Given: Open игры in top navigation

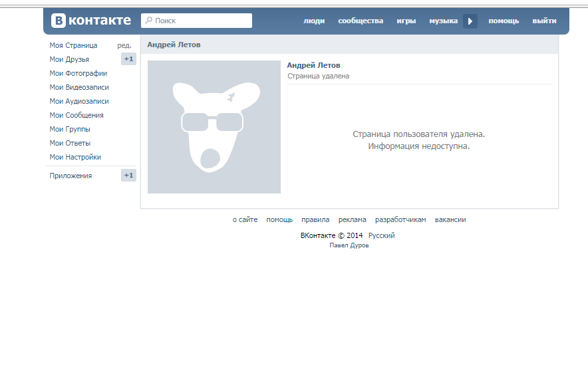Looking at the screenshot, I should [x=406, y=21].
